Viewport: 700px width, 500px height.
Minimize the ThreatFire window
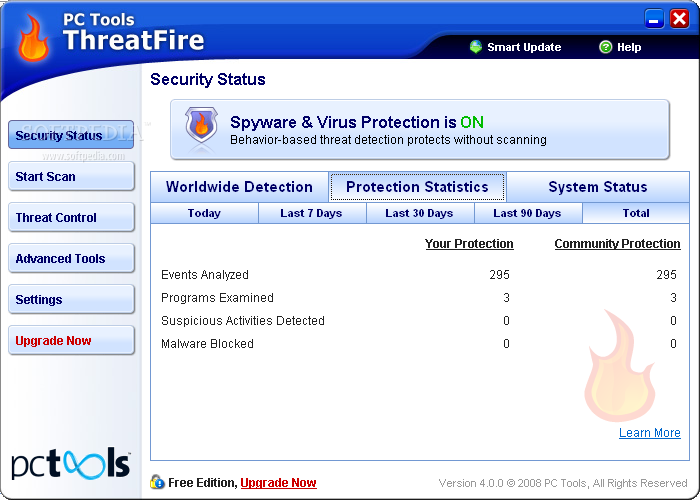pyautogui.click(x=655, y=19)
